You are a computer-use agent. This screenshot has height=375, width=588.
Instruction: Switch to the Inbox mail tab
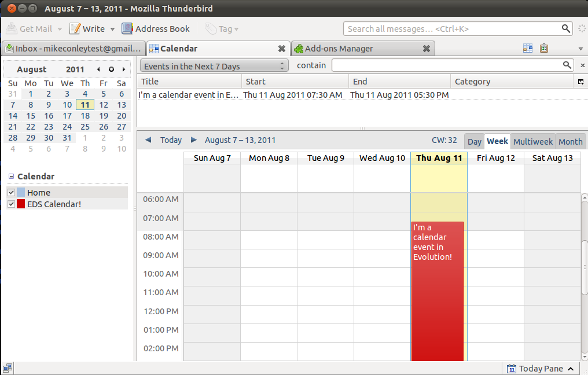(73, 49)
